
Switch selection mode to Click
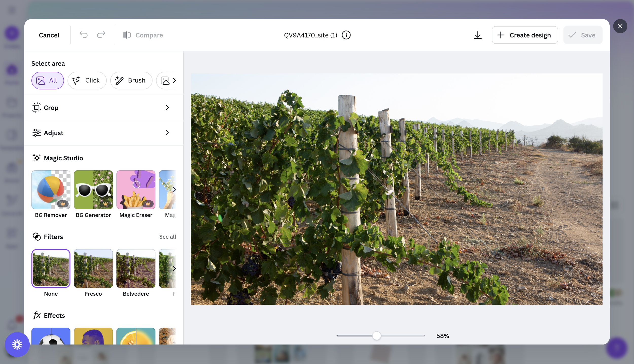point(87,81)
